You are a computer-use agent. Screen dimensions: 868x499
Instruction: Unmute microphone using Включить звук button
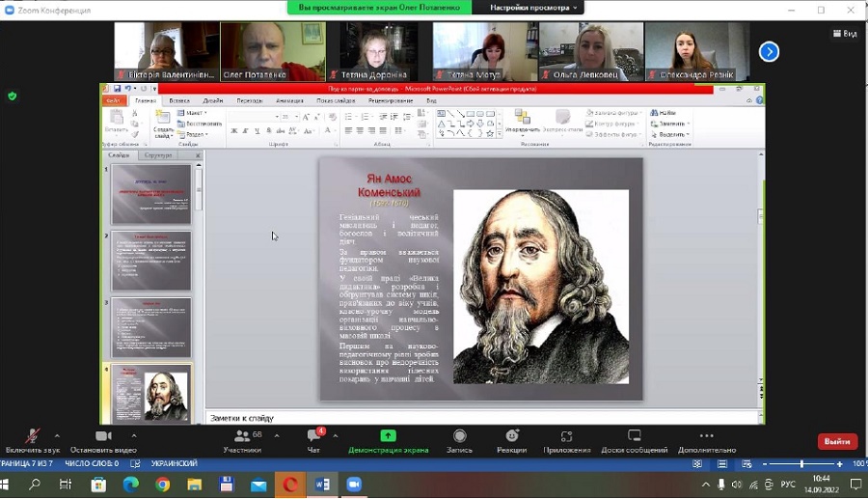tap(32, 437)
